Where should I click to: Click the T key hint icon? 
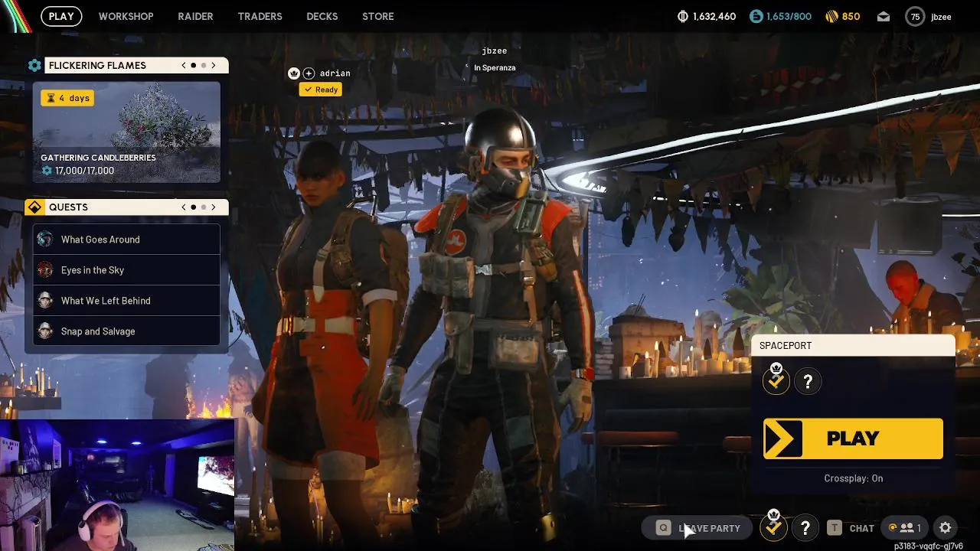835,528
